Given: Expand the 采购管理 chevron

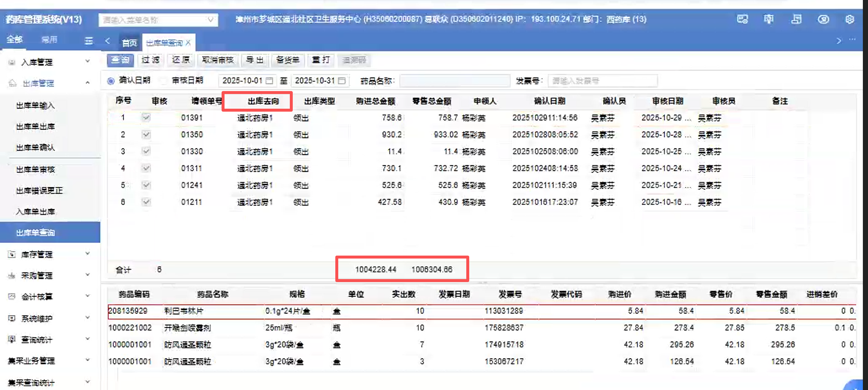Looking at the screenshot, I should (88, 275).
